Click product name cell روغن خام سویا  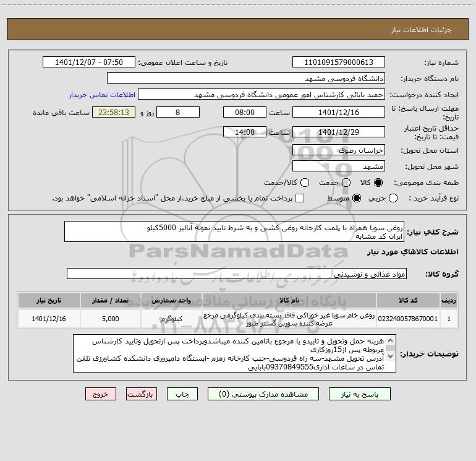[x=289, y=319]
